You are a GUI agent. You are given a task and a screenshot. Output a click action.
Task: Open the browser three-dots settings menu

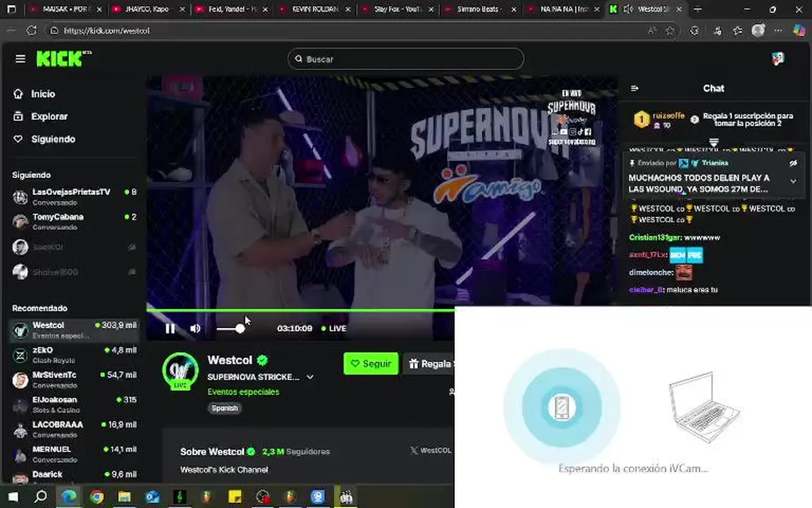pyautogui.click(x=778, y=30)
